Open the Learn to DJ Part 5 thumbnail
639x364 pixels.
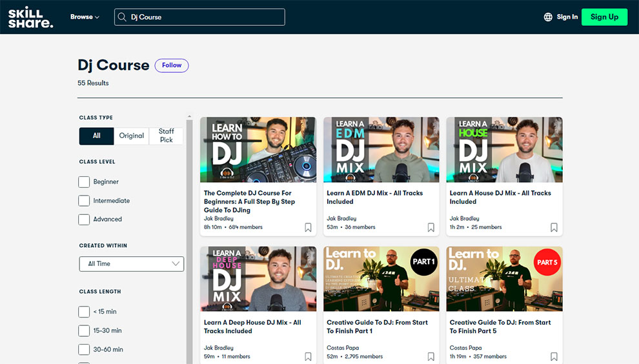tap(504, 279)
